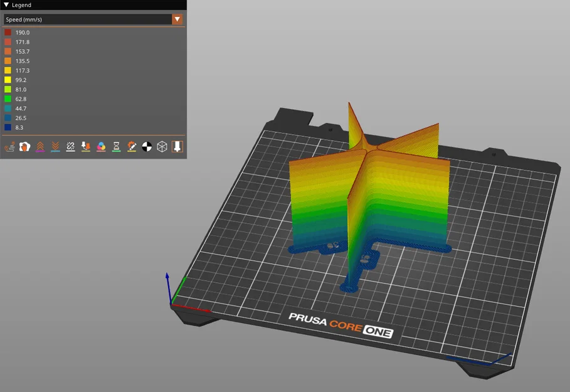Open the Speed (mm/s) view selector
This screenshot has width=570, height=392.
(88, 19)
